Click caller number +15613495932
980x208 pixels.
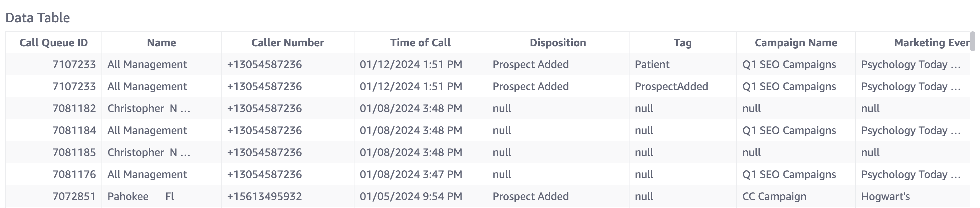[264, 197]
